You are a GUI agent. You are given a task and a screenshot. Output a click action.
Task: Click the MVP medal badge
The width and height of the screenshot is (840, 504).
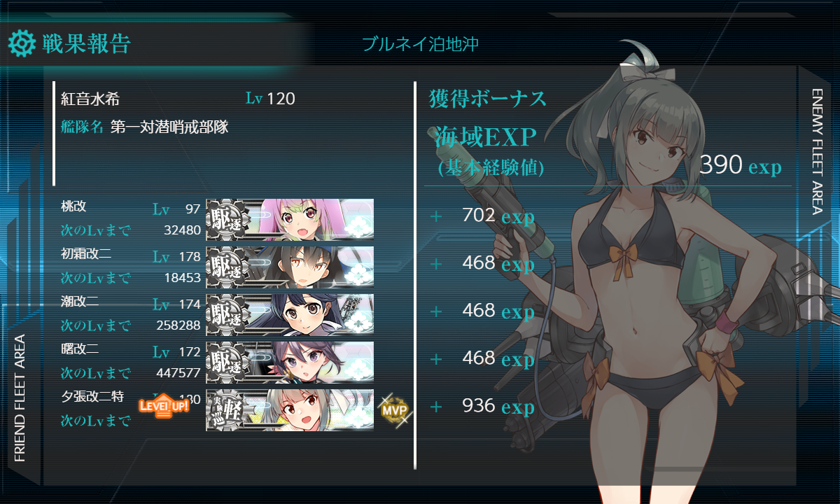tap(394, 410)
